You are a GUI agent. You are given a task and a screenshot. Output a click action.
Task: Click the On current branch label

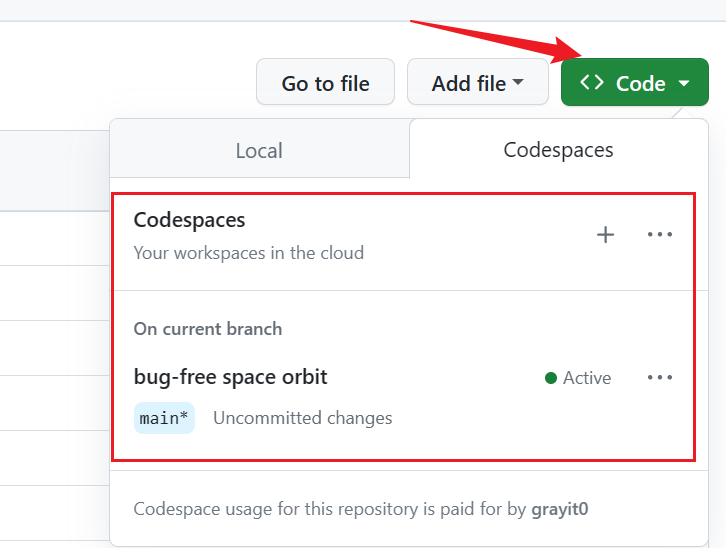coord(208,329)
